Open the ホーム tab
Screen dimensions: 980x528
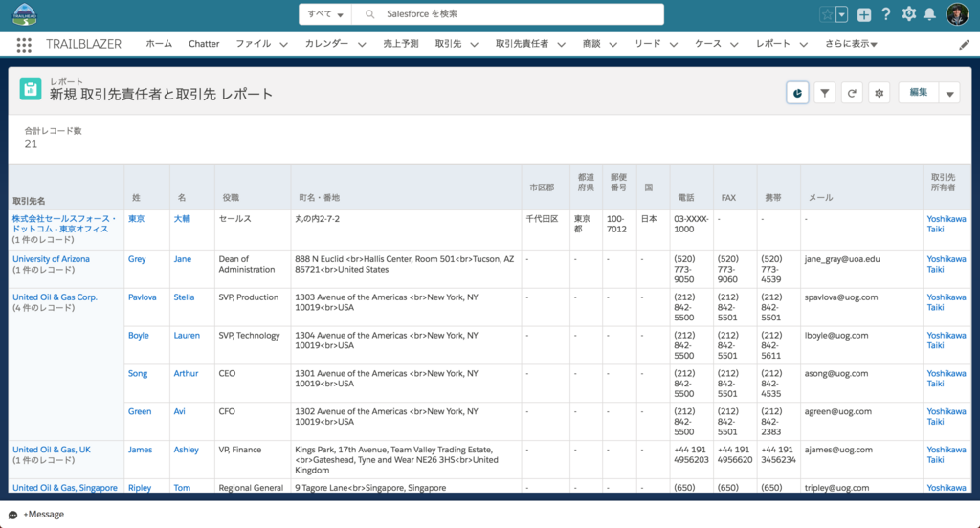[159, 44]
